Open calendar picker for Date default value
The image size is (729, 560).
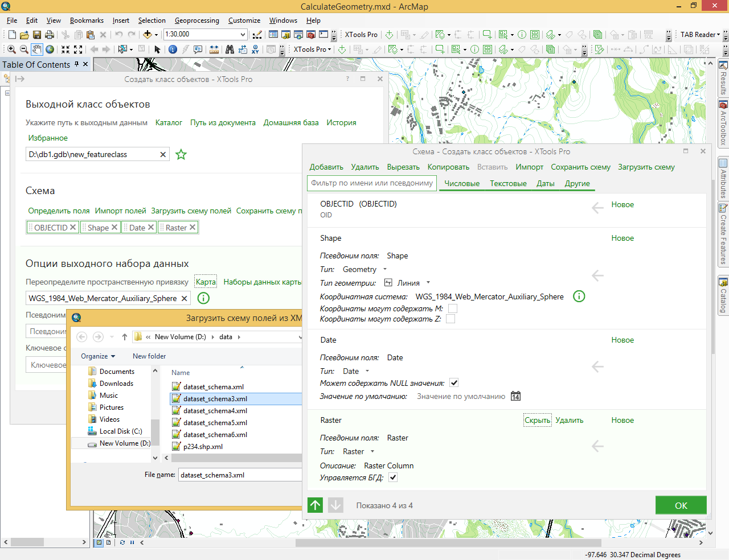click(x=515, y=396)
